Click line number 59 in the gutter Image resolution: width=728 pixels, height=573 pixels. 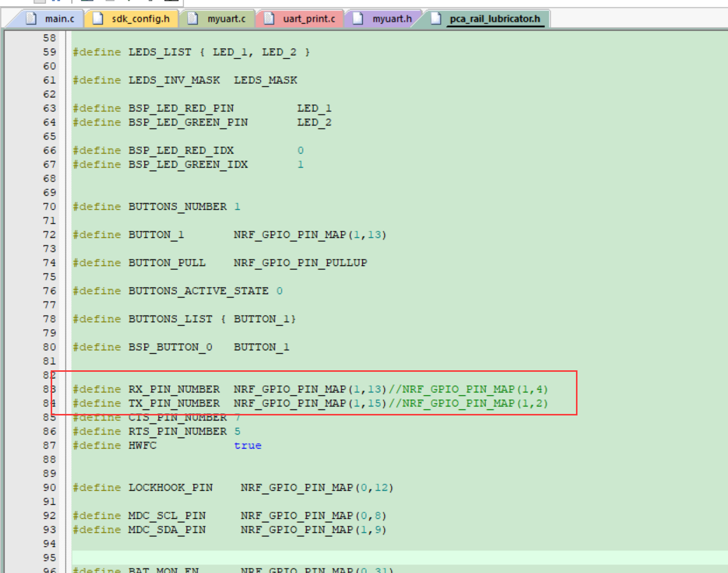tap(50, 52)
